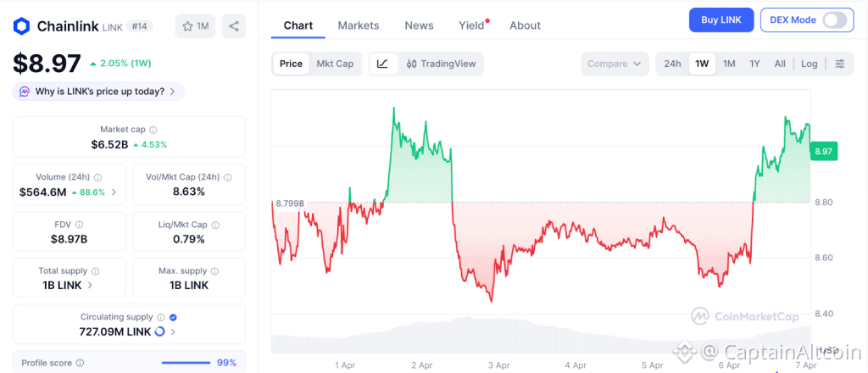This screenshot has width=868, height=373.
Task: Open the Compare dropdown
Action: pos(615,64)
